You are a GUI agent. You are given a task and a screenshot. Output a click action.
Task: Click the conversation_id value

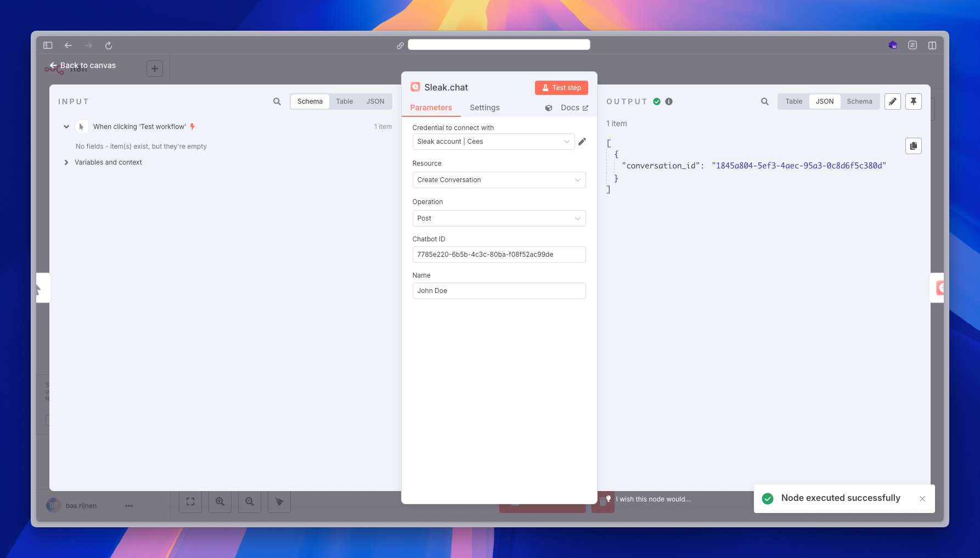tap(799, 166)
